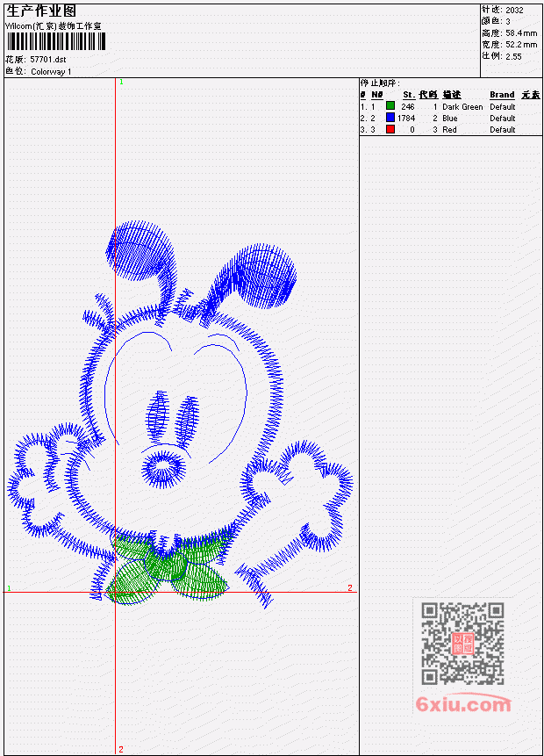This screenshot has width=544, height=756.
Task: Click 'Default' brand in the Blue row
Action: pyautogui.click(x=503, y=119)
